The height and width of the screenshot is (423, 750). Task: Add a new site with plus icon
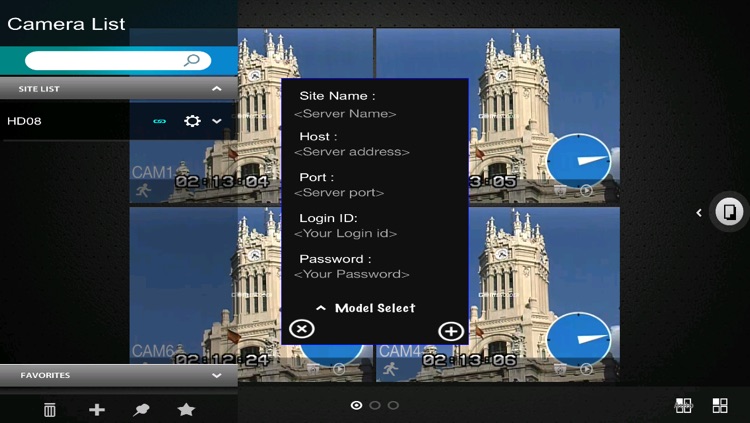point(97,410)
